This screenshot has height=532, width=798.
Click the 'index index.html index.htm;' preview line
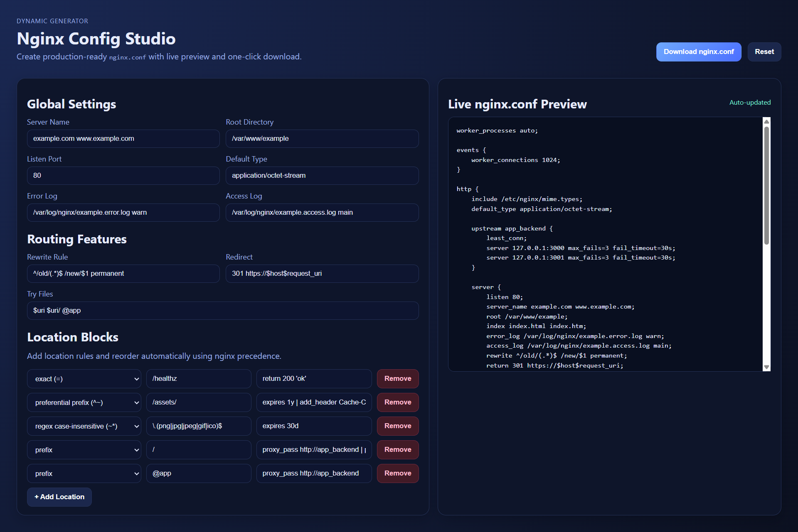(536, 326)
